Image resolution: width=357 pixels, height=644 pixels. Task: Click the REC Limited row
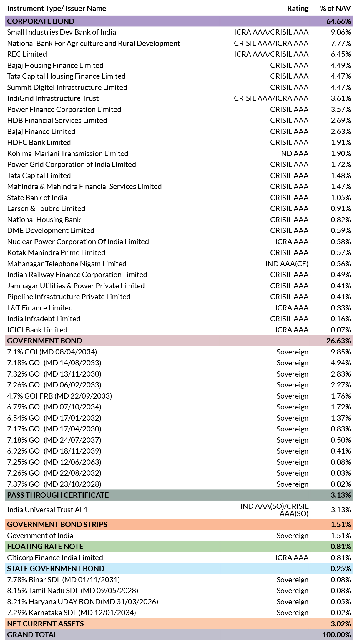point(179,54)
